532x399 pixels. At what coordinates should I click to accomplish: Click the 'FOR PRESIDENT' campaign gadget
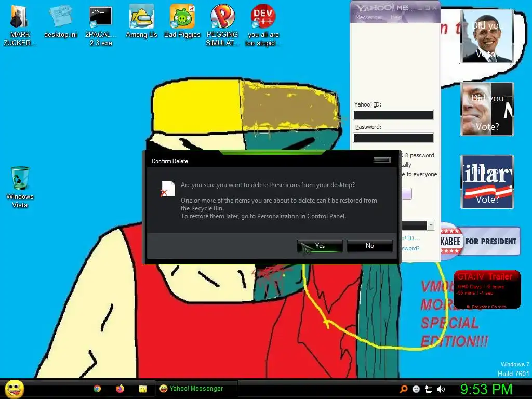(481, 241)
